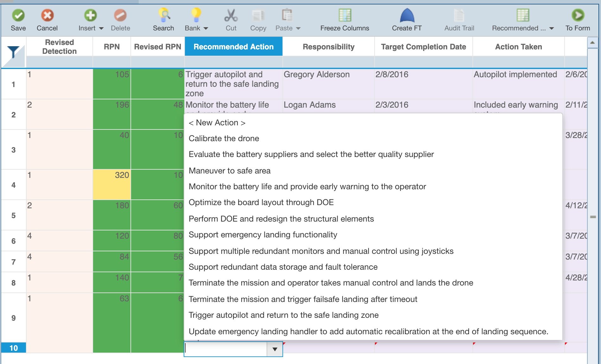Click target date cell 2/3/2016
The width and height of the screenshot is (601, 364).
(x=424, y=106)
